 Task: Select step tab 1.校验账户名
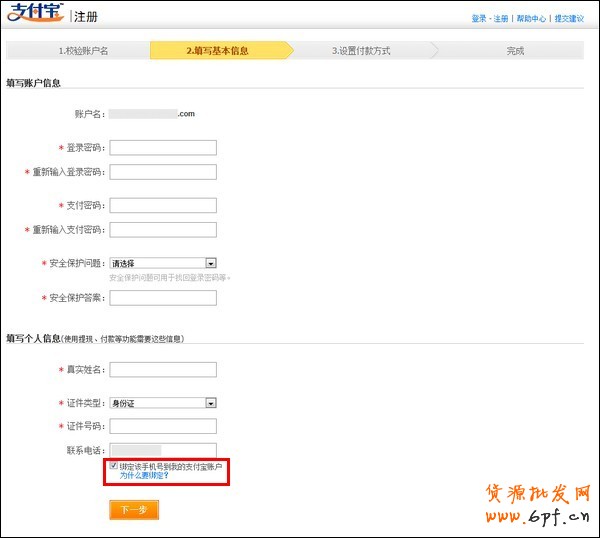(x=83, y=51)
